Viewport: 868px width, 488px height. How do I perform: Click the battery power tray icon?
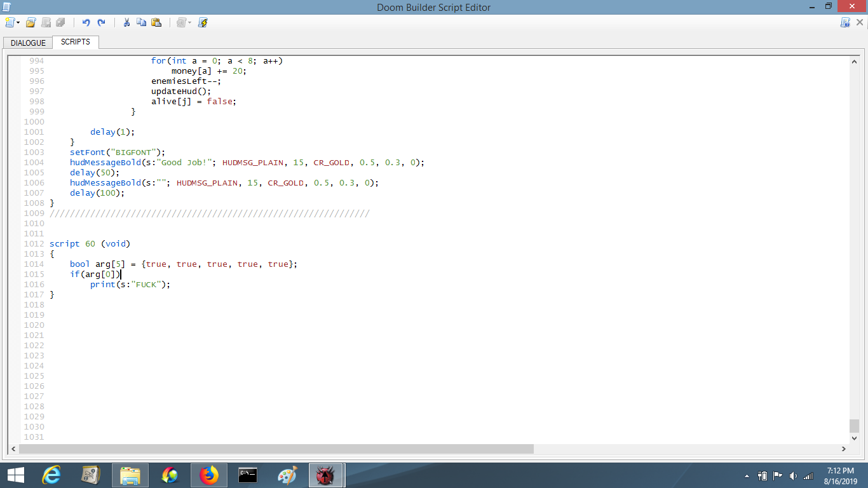click(763, 476)
